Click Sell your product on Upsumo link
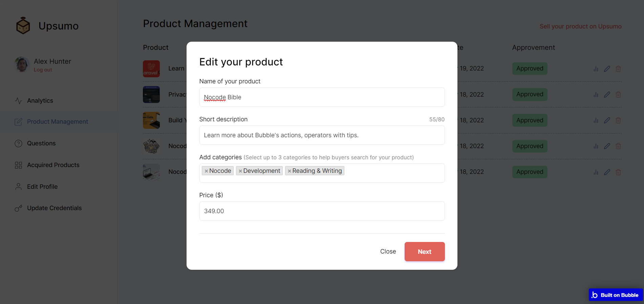Screen dimensions: 644x304 (x=580, y=26)
